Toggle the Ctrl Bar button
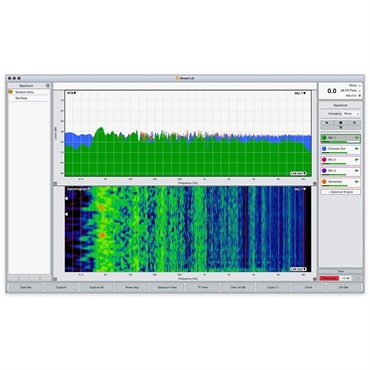This screenshot has height=370, width=370. pos(344,287)
